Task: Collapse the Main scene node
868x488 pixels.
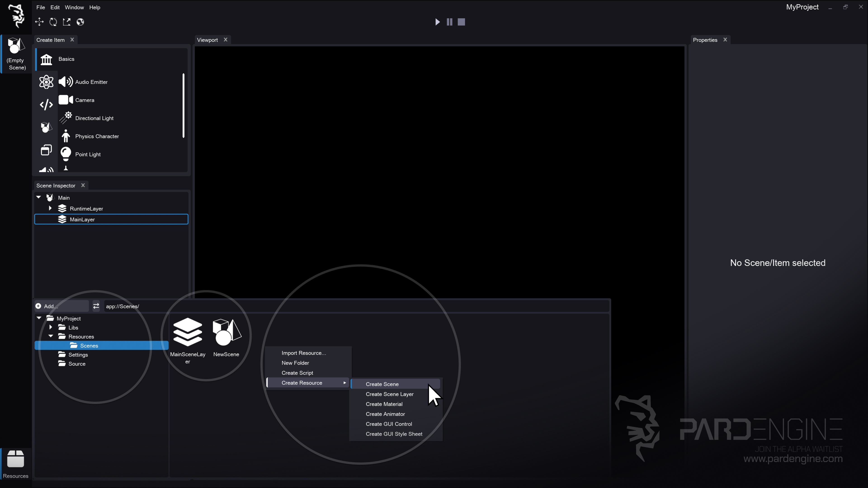Action: tap(39, 197)
